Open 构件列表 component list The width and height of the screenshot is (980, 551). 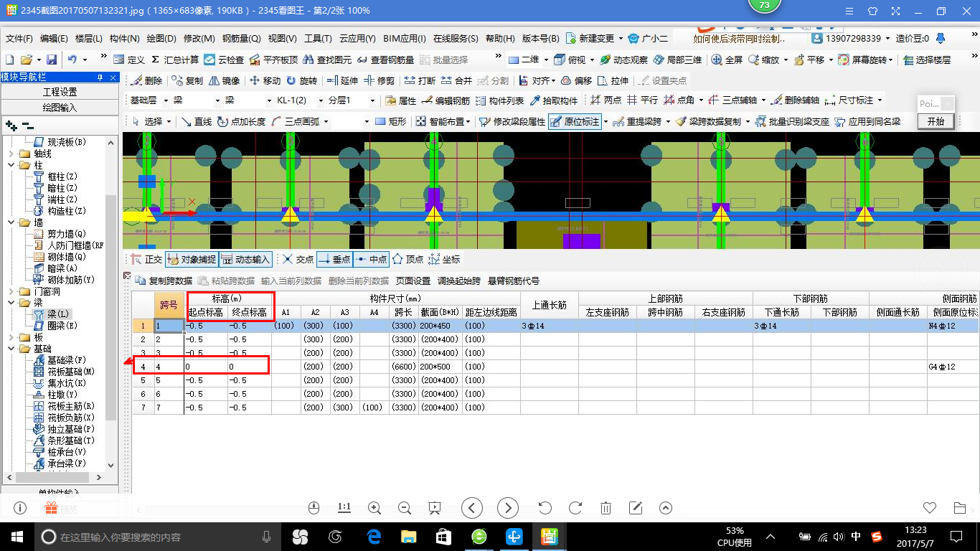[x=500, y=100]
